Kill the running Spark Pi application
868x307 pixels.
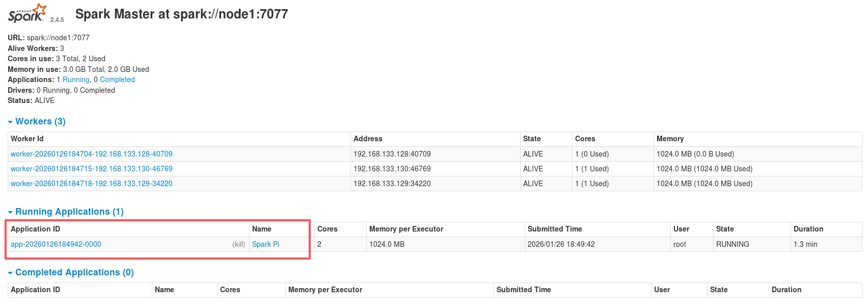(x=239, y=244)
